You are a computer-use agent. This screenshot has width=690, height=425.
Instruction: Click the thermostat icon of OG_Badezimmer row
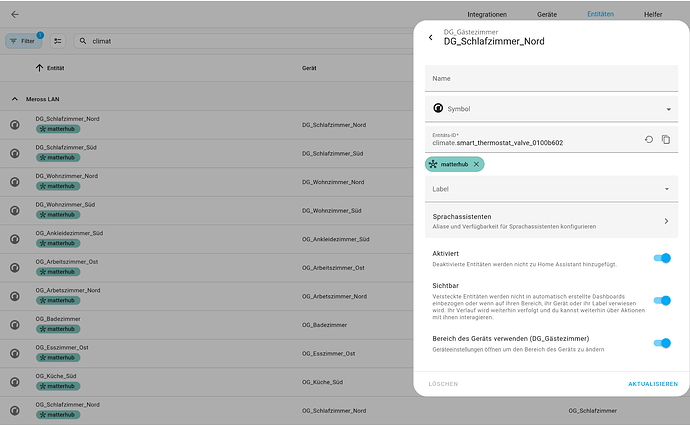(15, 324)
